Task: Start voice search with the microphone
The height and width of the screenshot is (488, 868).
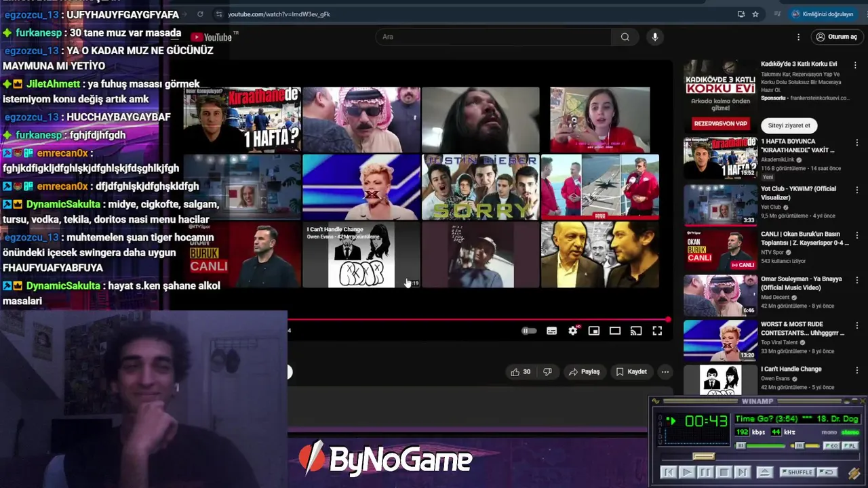Action: point(654,37)
